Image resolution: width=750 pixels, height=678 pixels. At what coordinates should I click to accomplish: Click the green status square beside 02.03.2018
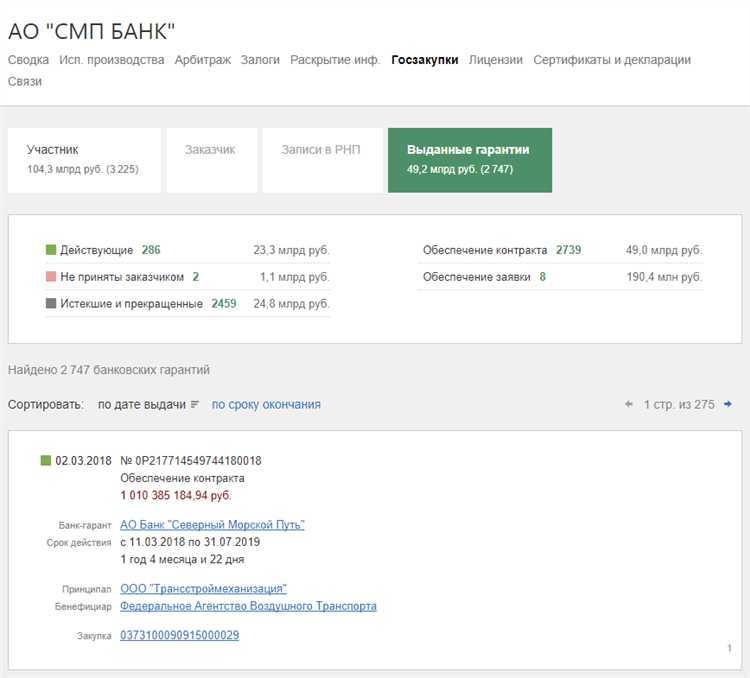coord(45,460)
